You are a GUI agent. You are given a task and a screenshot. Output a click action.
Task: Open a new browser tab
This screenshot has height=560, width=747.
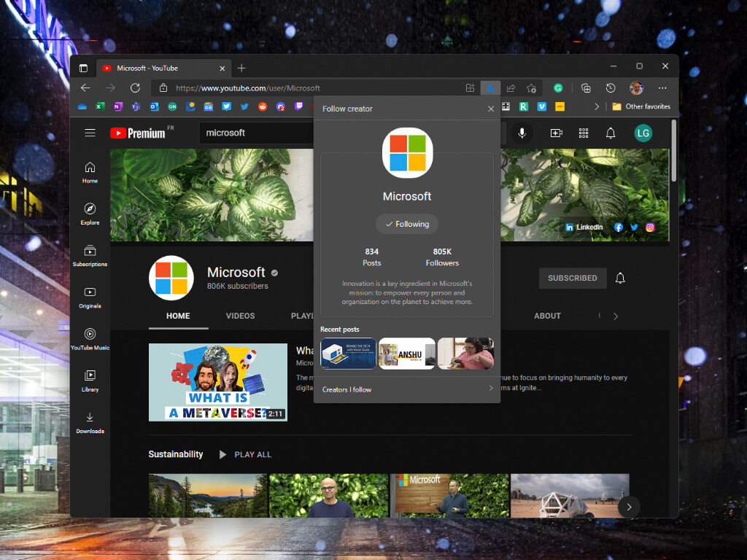241,68
